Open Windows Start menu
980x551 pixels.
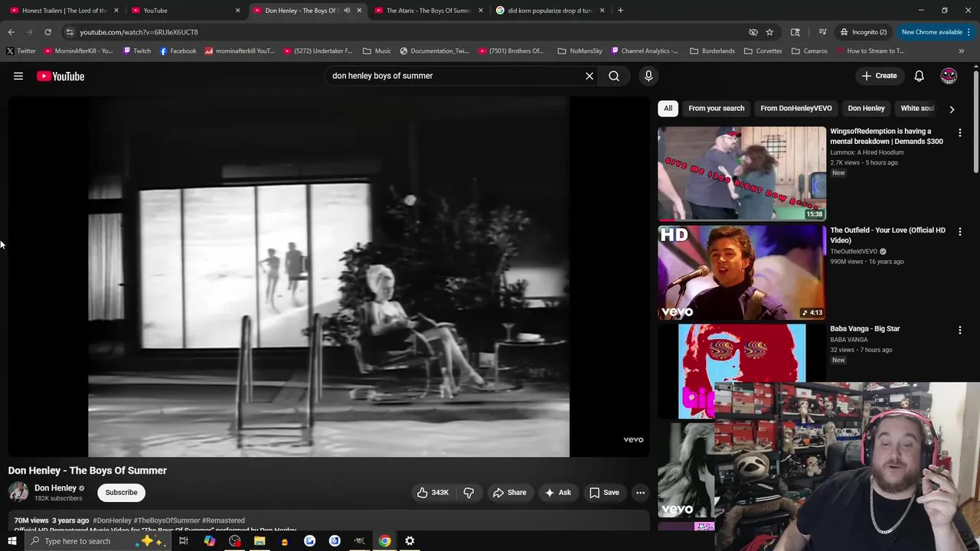(x=11, y=541)
